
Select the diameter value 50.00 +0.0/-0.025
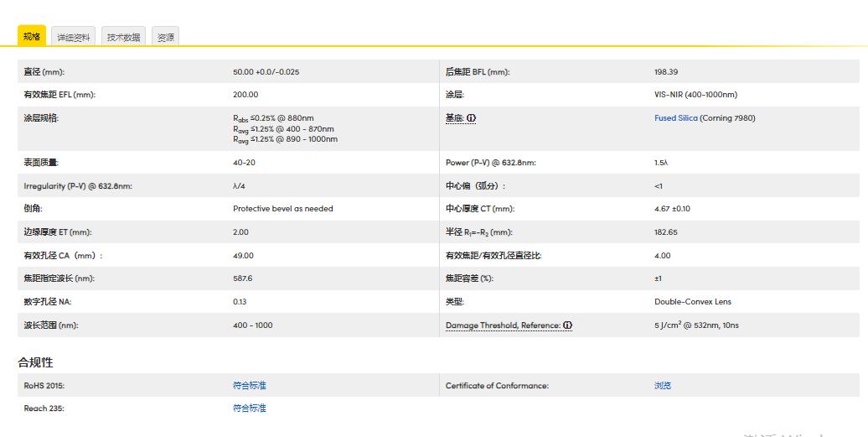coord(266,72)
